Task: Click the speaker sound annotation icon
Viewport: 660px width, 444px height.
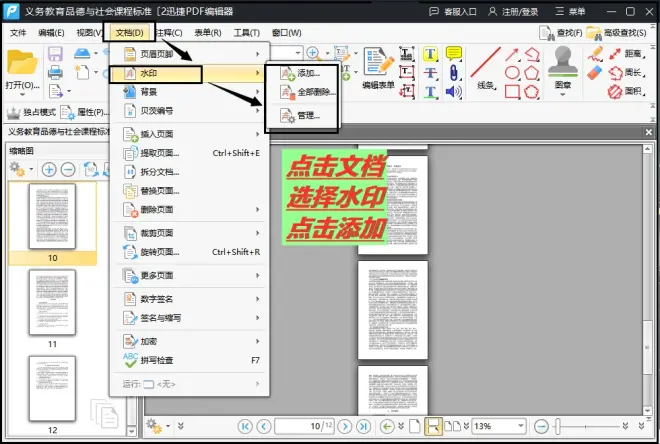Action: tap(453, 92)
